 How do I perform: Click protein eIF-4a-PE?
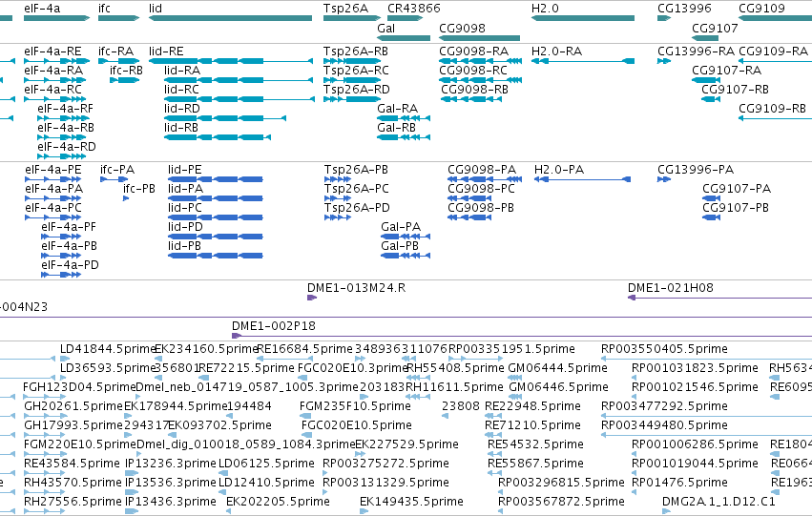[x=53, y=170]
